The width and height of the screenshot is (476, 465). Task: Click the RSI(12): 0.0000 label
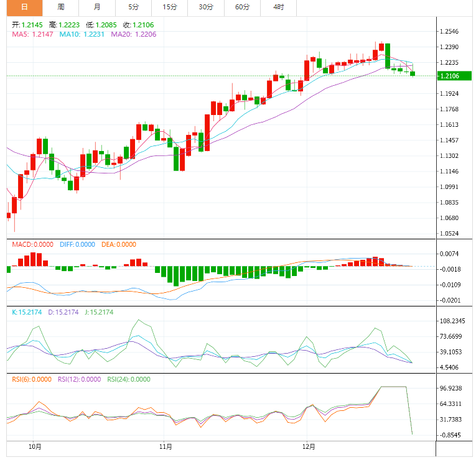tap(79, 379)
